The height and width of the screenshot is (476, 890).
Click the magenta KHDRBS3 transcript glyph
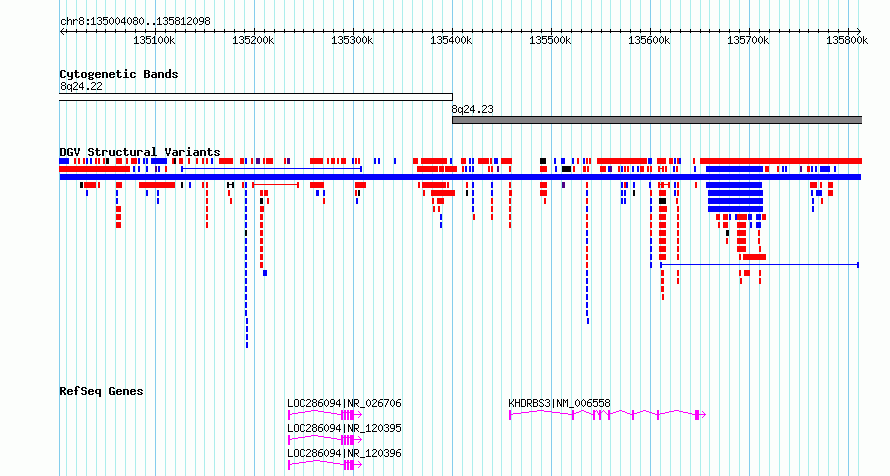[607, 415]
